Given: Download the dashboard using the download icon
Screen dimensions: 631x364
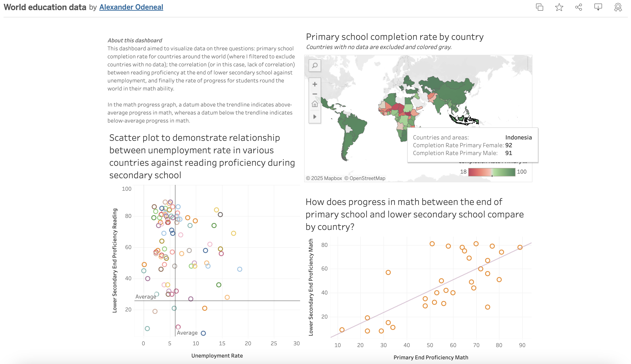Looking at the screenshot, I should click(x=598, y=7).
